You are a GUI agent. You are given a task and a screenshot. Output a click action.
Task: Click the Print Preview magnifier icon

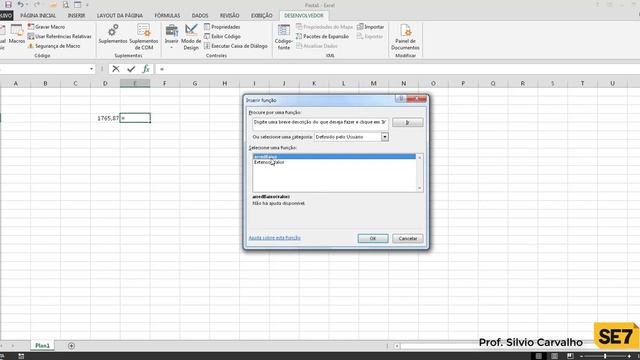click(x=65, y=5)
